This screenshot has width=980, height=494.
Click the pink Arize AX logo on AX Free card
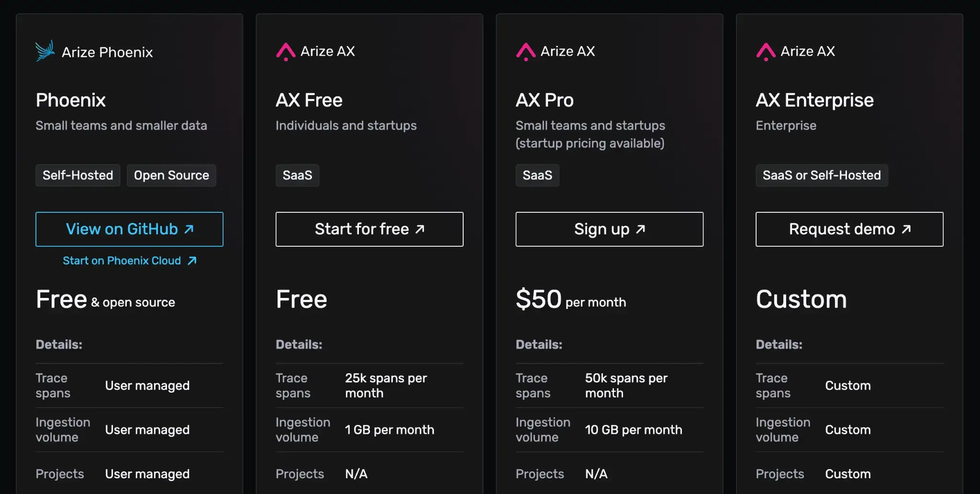click(286, 52)
